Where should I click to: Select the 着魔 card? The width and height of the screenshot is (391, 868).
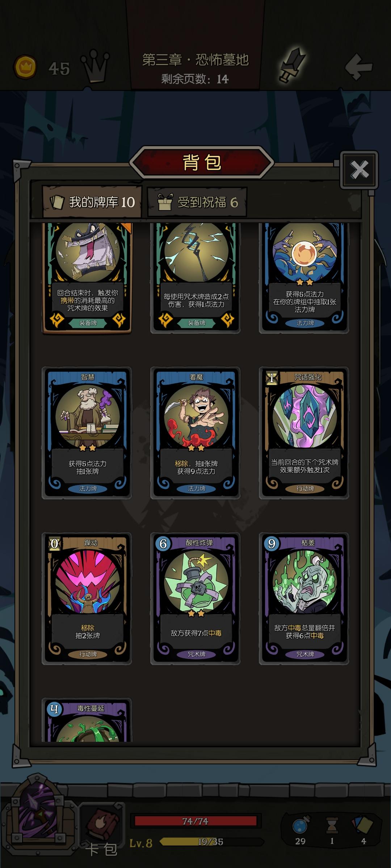pyautogui.click(x=195, y=433)
